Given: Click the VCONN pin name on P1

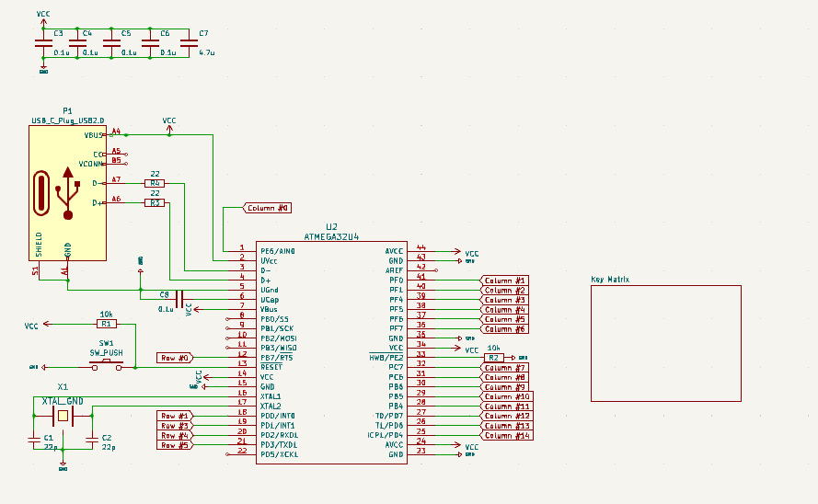Looking at the screenshot, I should (91, 164).
